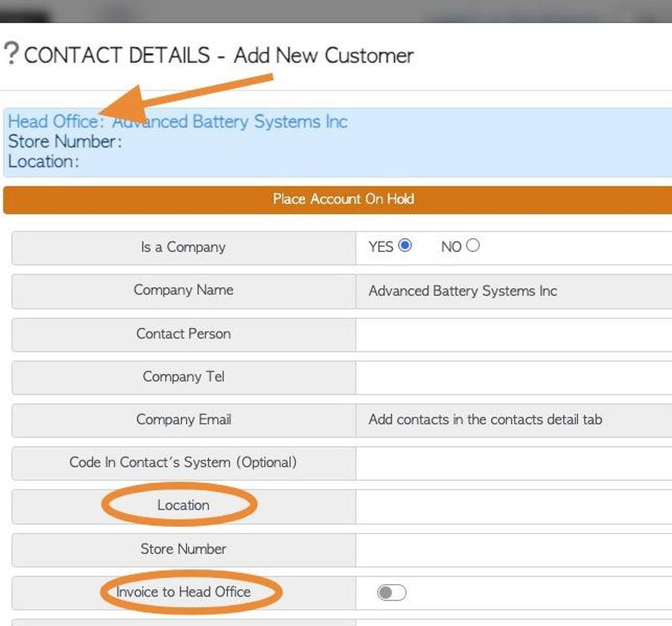Select YES for Is a Company
The image size is (672, 626).
point(404,245)
